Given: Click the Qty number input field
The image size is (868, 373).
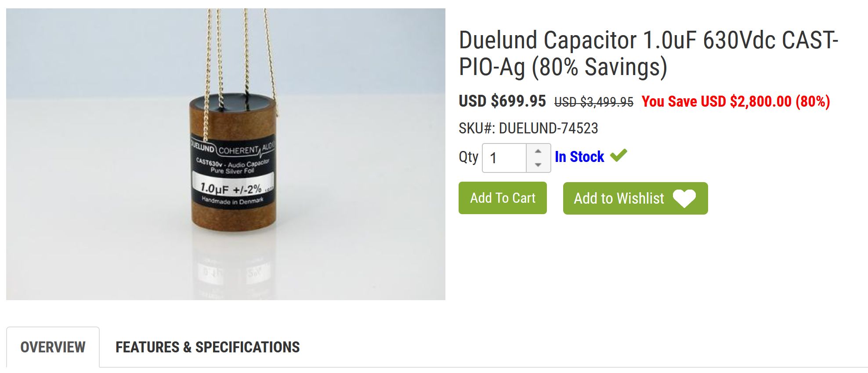Looking at the screenshot, I should [x=504, y=158].
